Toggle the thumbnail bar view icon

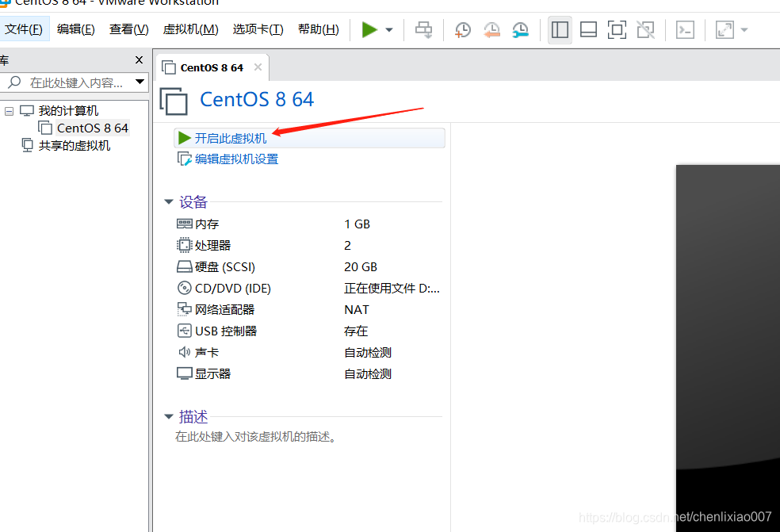588,30
